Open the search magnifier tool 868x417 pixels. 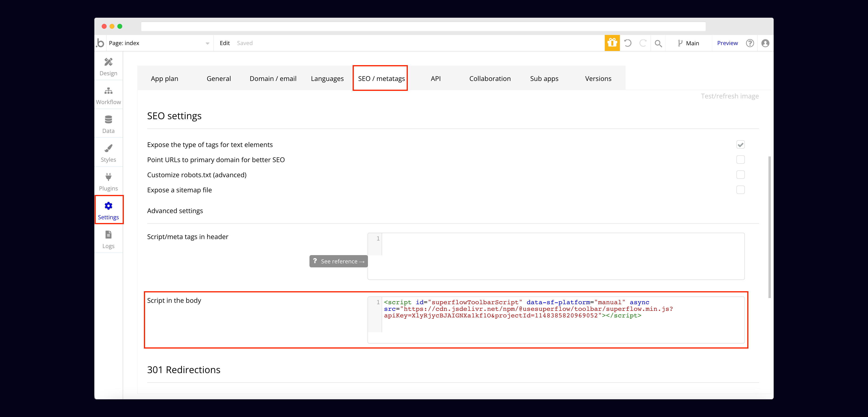tap(658, 43)
